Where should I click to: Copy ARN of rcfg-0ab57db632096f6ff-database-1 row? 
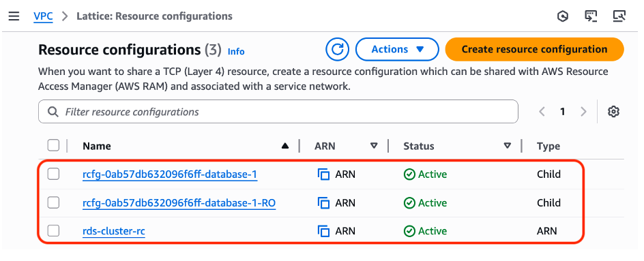click(x=324, y=175)
